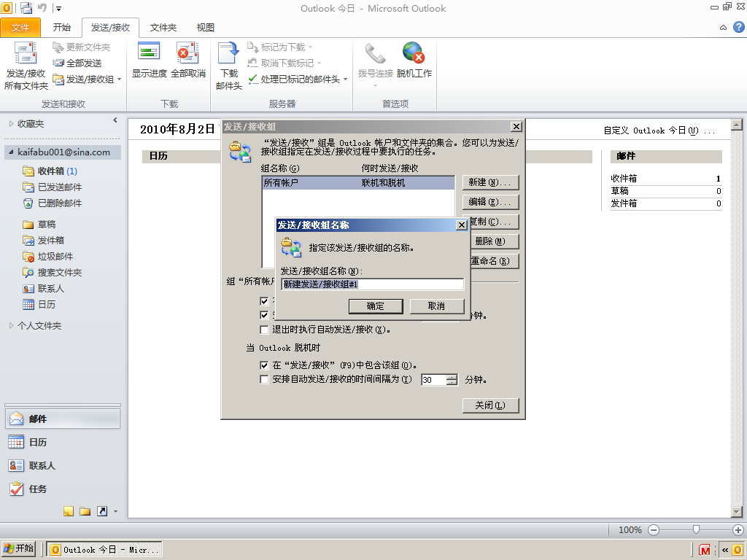747x560 pixels.
Task: Click the Outlook Help question mark icon
Action: click(x=738, y=27)
